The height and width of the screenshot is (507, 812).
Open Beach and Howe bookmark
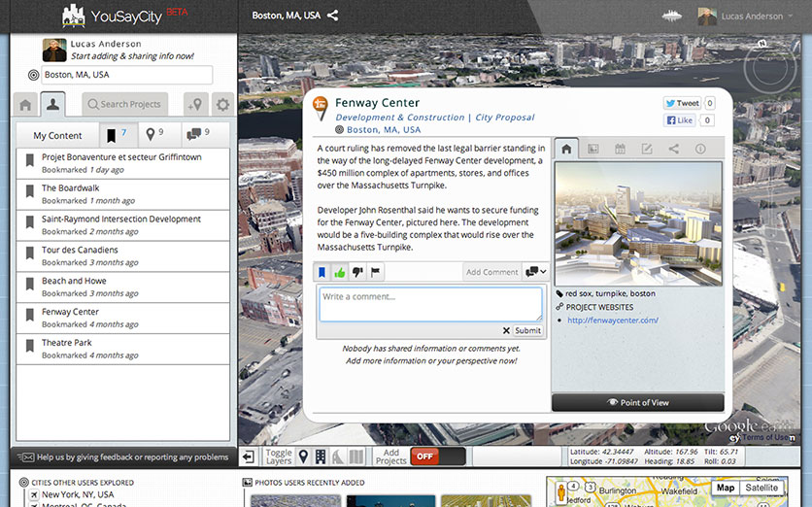(123, 287)
